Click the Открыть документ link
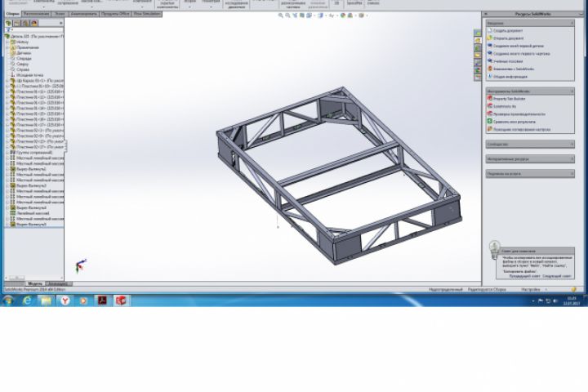 509,38
